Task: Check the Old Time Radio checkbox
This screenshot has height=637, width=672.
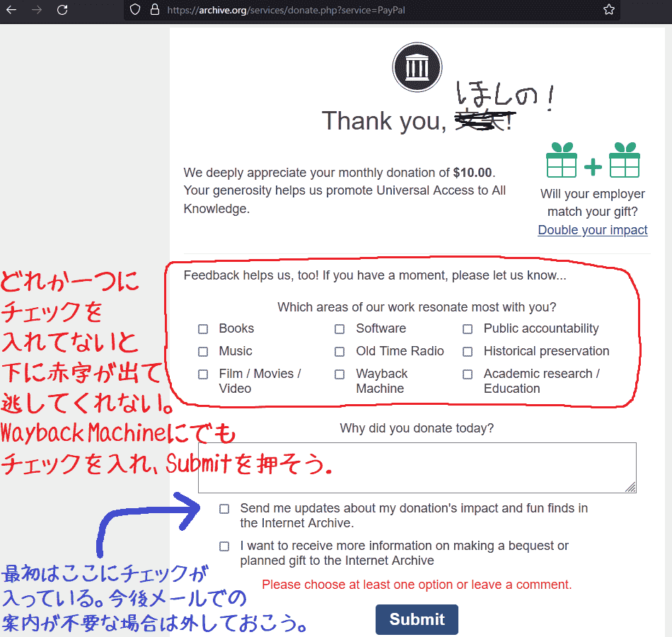Action: pyautogui.click(x=340, y=352)
